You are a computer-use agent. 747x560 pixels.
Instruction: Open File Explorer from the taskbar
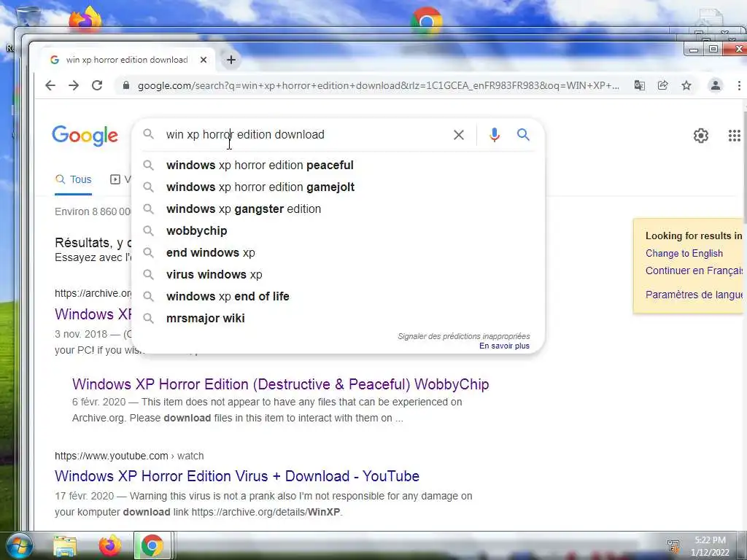pos(65,546)
